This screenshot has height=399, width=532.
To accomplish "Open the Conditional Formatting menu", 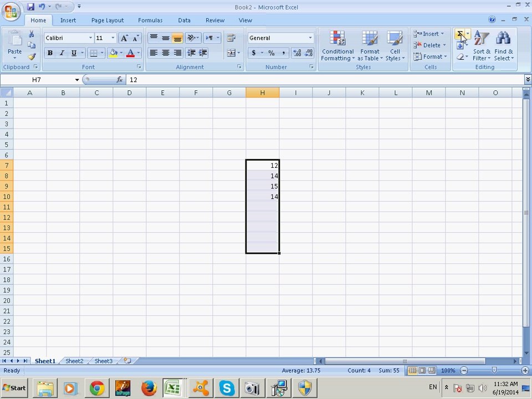I will click(337, 46).
